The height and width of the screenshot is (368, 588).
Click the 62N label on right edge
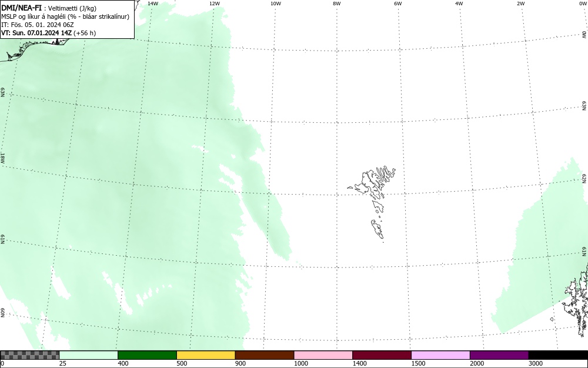click(584, 178)
